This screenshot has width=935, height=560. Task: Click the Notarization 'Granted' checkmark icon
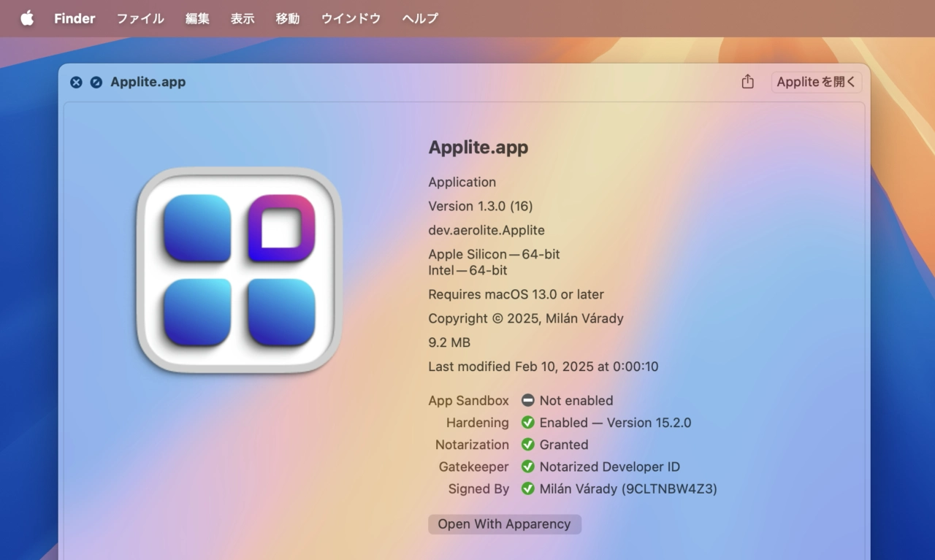click(x=528, y=445)
